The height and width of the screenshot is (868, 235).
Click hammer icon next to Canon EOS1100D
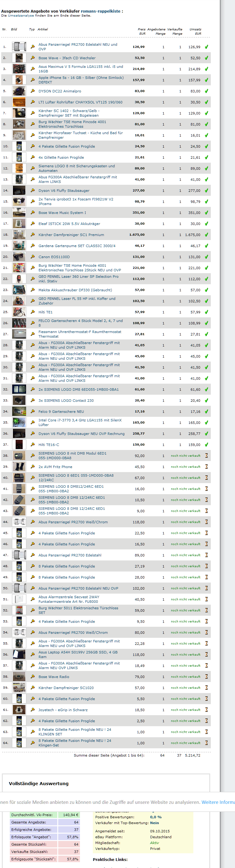32,257
